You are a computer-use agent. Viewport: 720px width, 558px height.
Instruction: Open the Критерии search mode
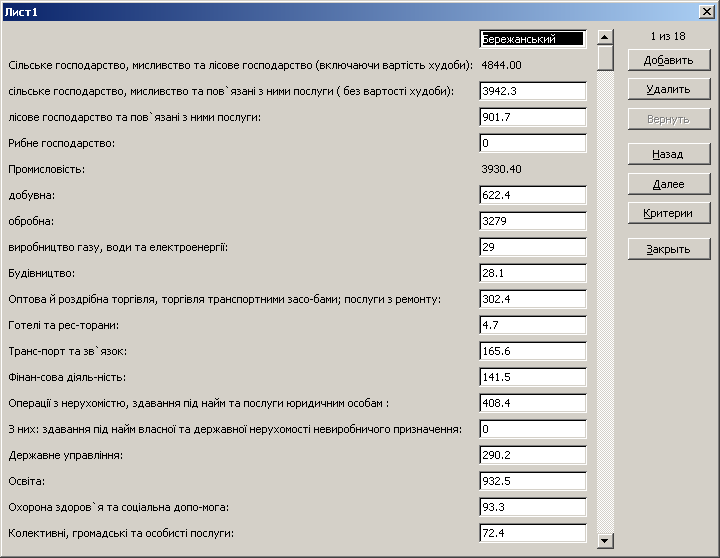coord(669,213)
